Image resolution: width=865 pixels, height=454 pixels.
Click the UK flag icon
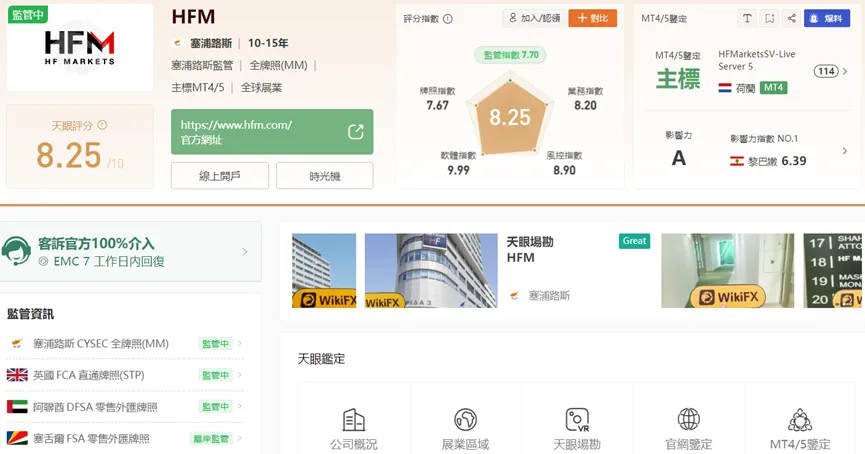17,375
